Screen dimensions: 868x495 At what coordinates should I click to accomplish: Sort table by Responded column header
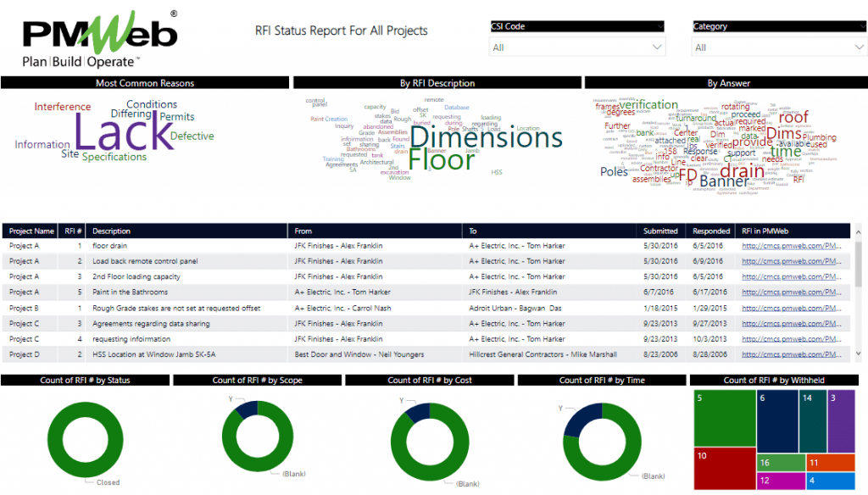711,231
